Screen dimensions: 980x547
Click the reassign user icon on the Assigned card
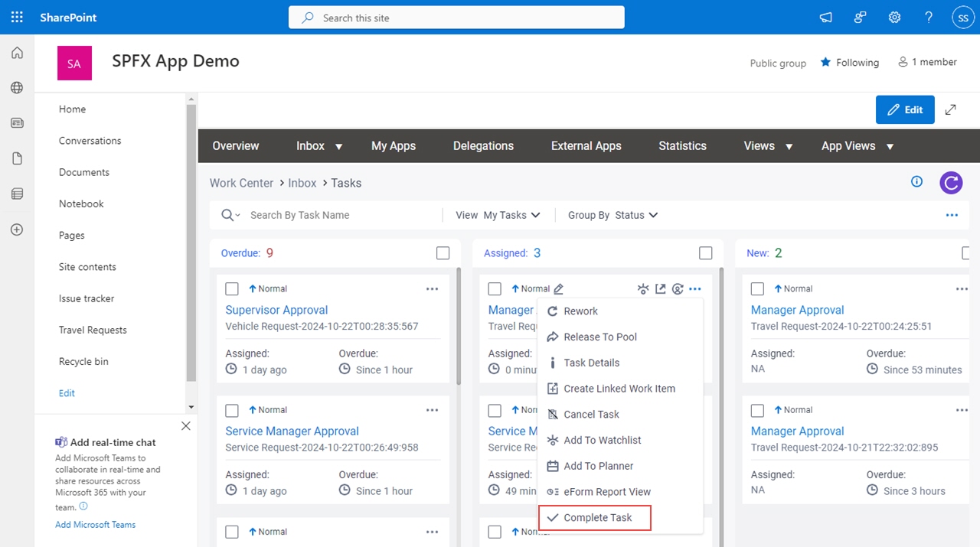click(x=678, y=288)
